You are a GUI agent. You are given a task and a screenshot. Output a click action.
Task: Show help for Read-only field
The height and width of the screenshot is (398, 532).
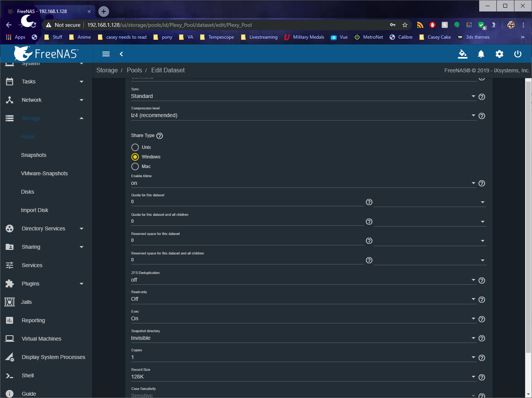(x=482, y=300)
